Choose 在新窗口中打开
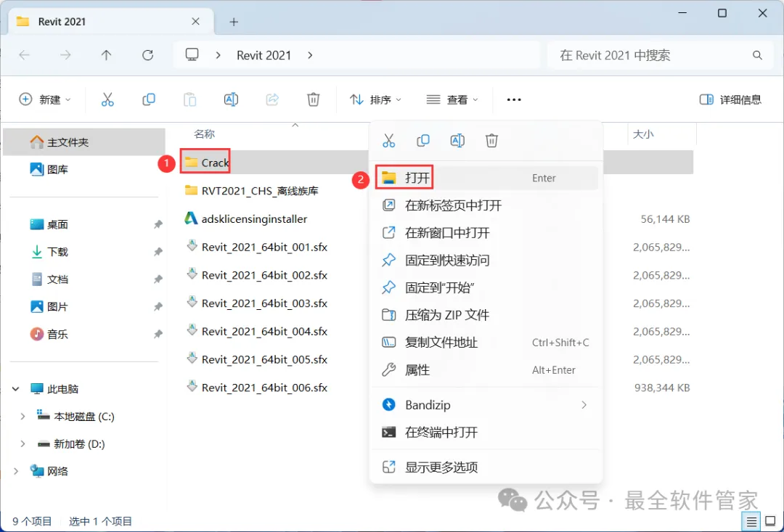 coord(486,232)
